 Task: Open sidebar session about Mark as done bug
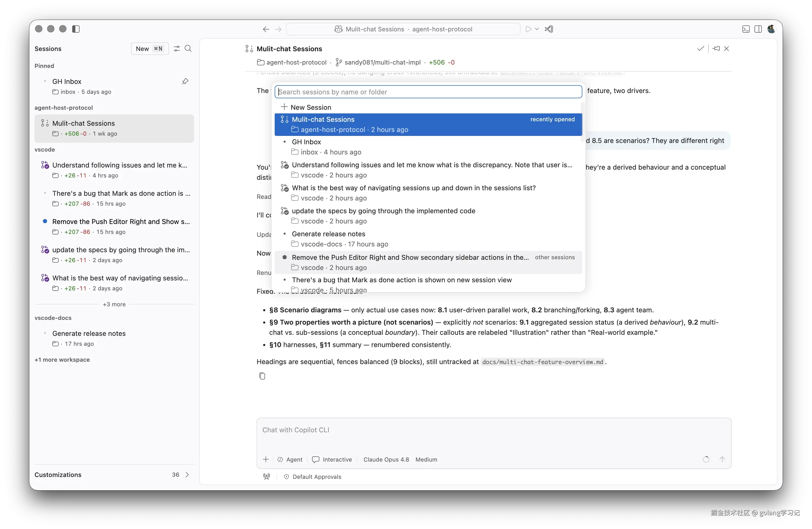pyautogui.click(x=114, y=198)
